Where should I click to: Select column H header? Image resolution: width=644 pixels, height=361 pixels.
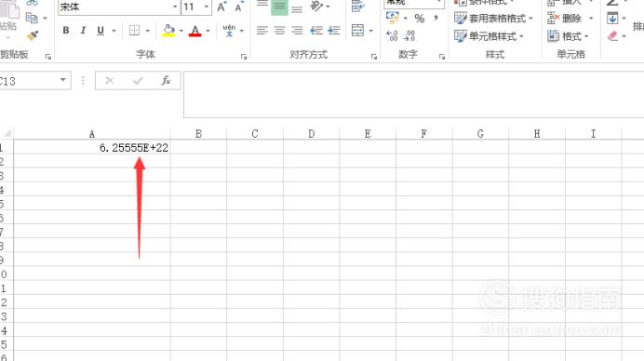[537, 134]
